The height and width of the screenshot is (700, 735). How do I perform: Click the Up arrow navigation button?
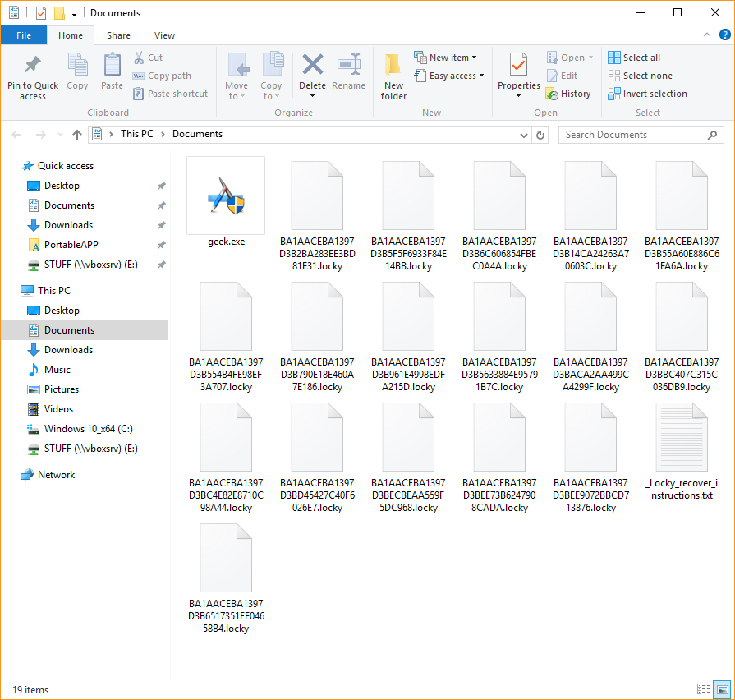[x=77, y=135]
